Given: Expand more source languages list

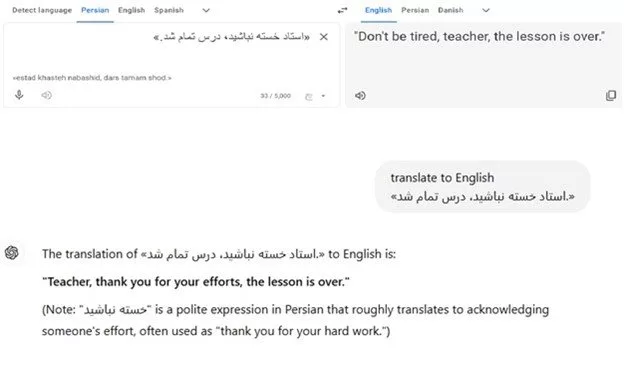Looking at the screenshot, I should [x=206, y=10].
